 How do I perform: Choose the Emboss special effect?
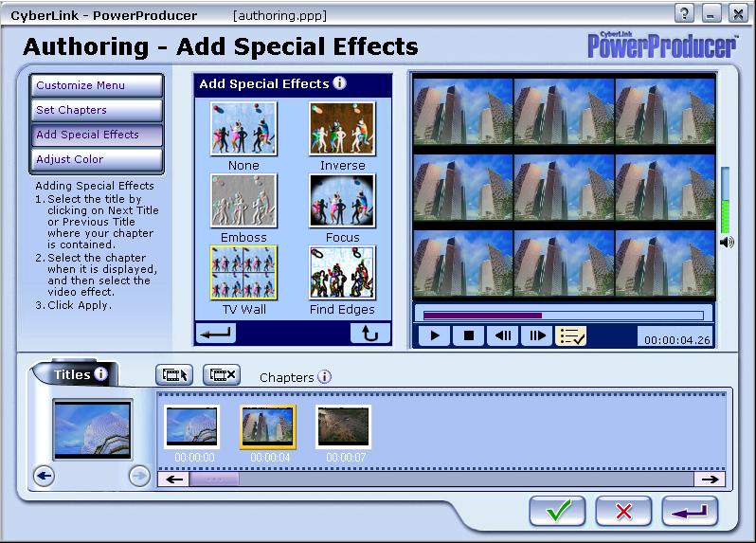(x=243, y=201)
